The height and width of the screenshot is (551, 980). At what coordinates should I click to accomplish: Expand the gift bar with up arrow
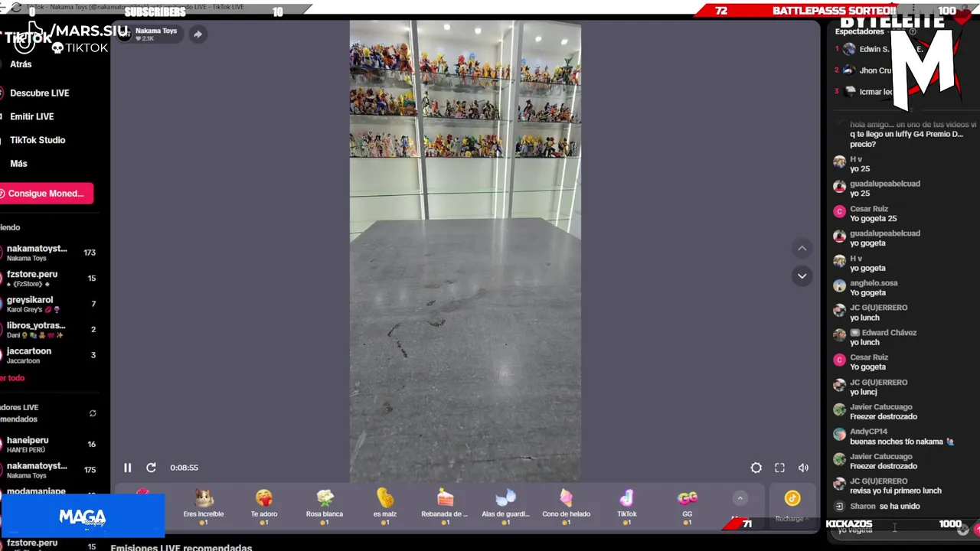tap(740, 498)
